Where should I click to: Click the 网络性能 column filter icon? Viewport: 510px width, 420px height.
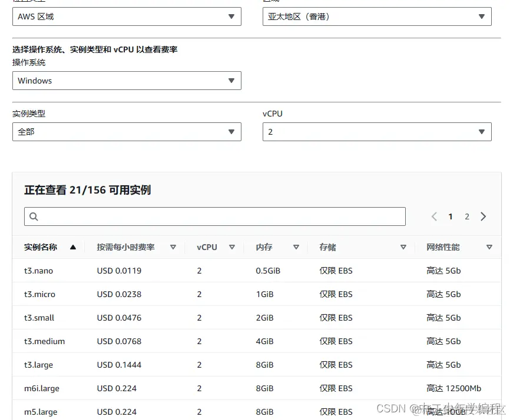489,247
